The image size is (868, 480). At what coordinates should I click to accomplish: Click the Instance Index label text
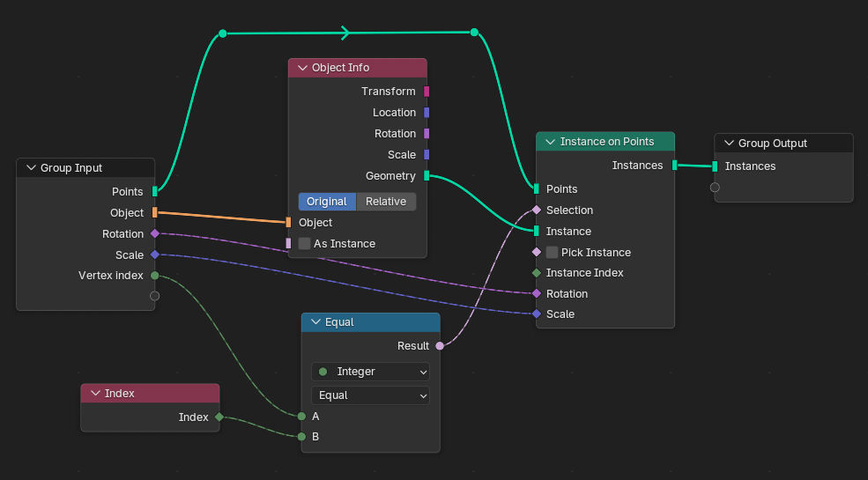(x=584, y=273)
